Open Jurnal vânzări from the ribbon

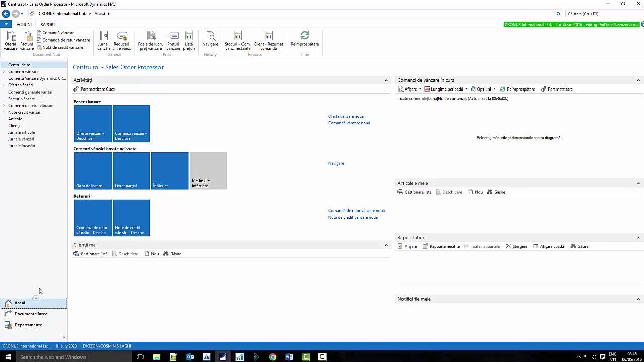coord(103,40)
